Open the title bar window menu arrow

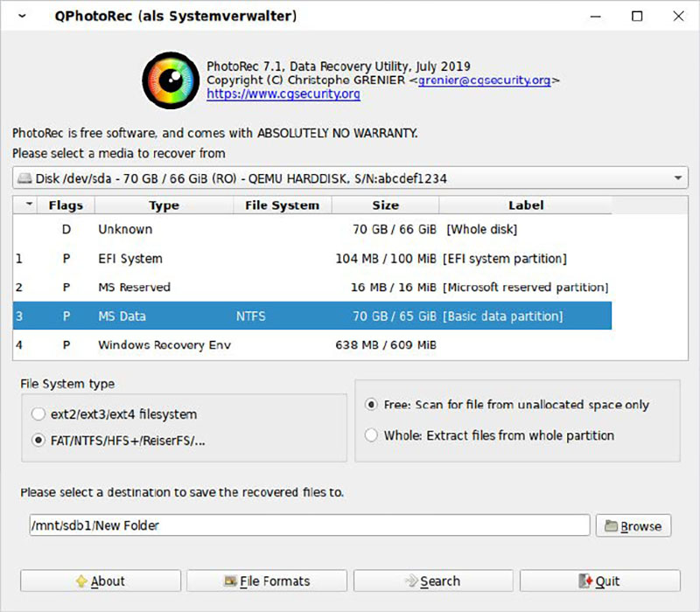[x=21, y=16]
